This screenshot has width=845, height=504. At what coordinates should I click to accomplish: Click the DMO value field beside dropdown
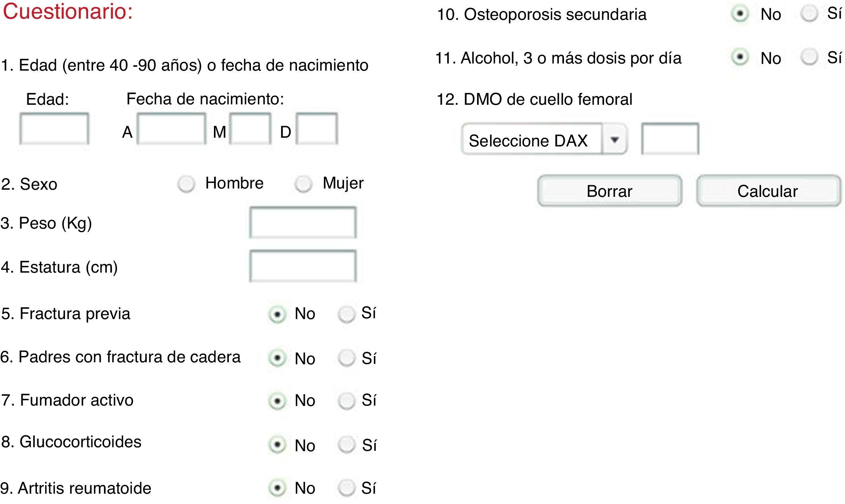(670, 139)
